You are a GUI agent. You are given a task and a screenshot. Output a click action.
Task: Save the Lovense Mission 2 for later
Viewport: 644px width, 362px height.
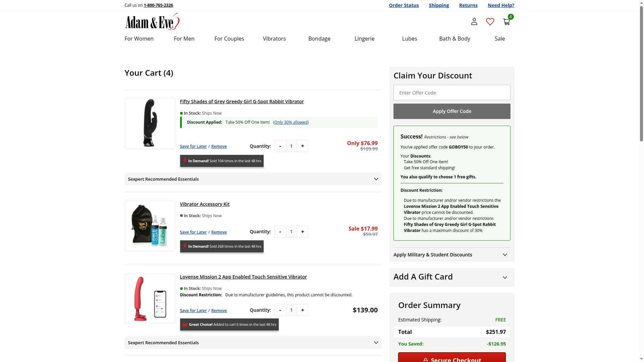coord(193,311)
